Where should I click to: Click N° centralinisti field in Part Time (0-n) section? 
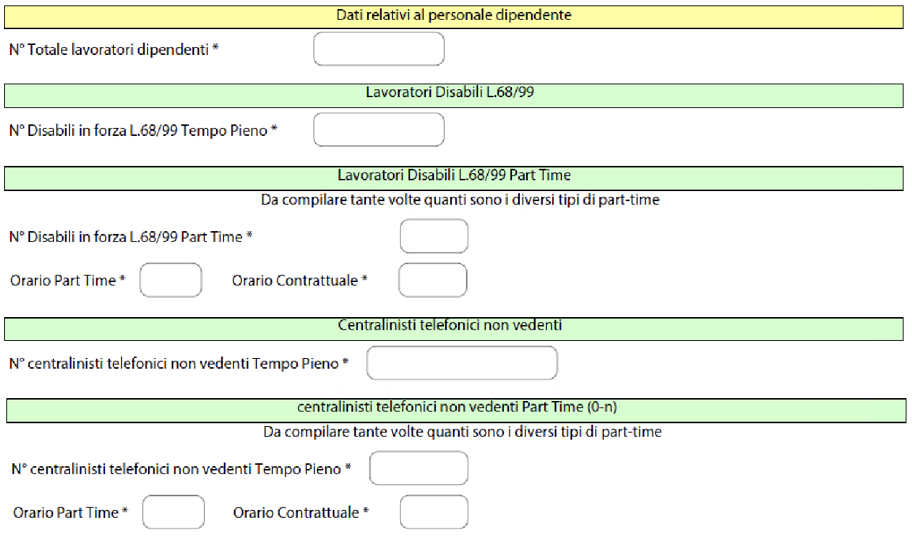pyautogui.click(x=418, y=468)
